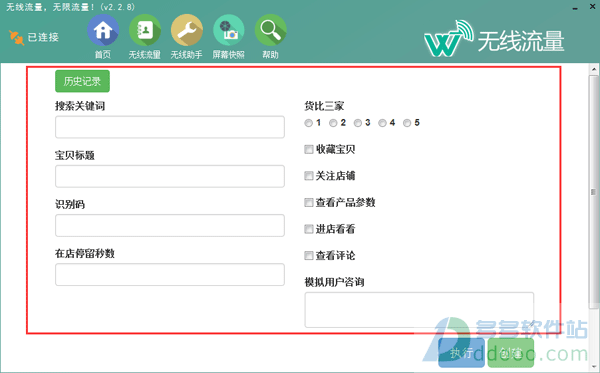Click the green 创建 button
The image size is (600, 373).
coord(510,353)
